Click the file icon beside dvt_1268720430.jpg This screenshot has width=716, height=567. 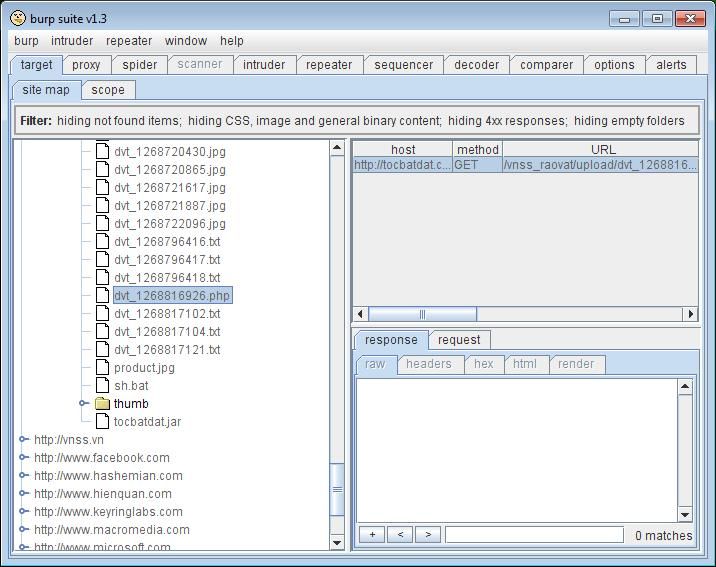coord(102,152)
